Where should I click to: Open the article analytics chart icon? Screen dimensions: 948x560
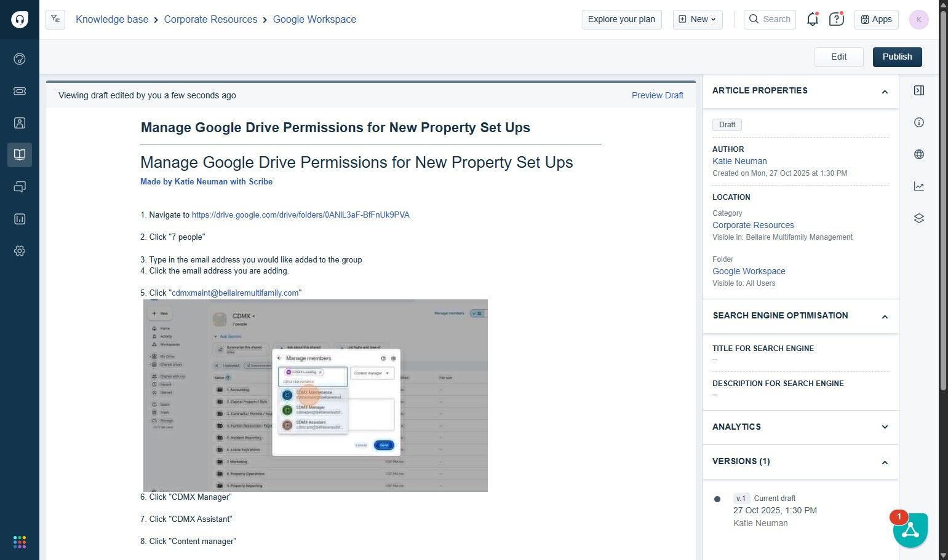click(x=919, y=186)
